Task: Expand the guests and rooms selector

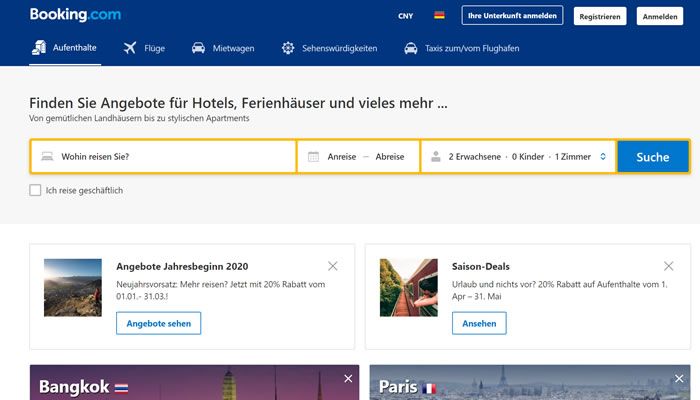Action: click(518, 157)
